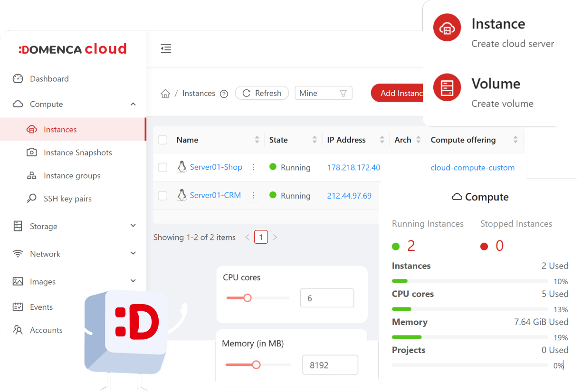Click the red Instance cloud server icon

[447, 28]
